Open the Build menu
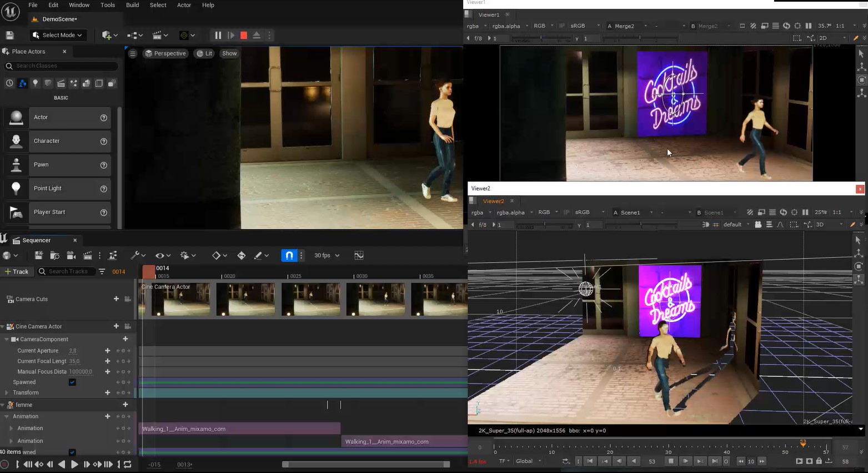Image resolution: width=868 pixels, height=473 pixels. click(x=132, y=5)
